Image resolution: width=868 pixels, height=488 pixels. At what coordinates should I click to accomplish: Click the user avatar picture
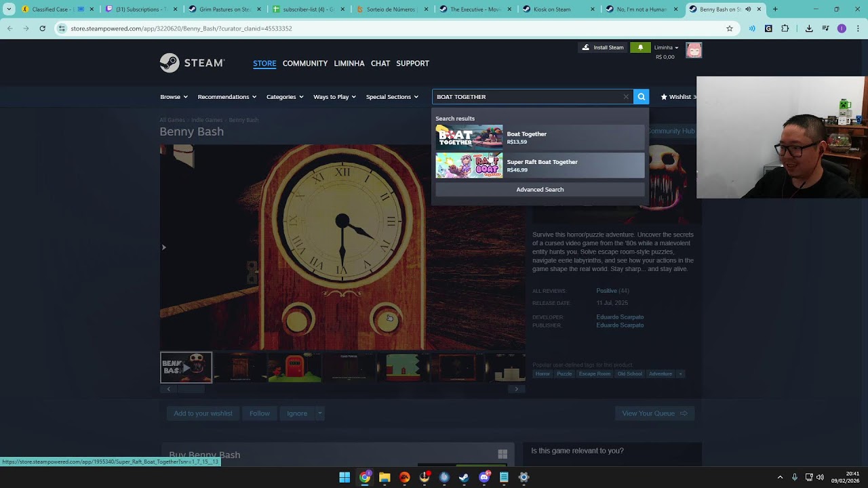694,50
